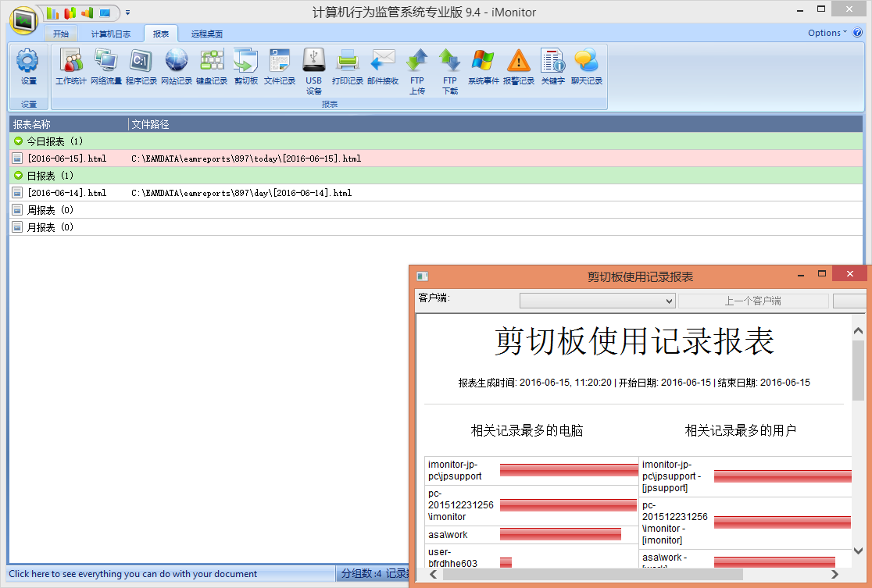The image size is (872, 588).
Task: Click the 报警记录 alarm records icon
Action: point(518,66)
